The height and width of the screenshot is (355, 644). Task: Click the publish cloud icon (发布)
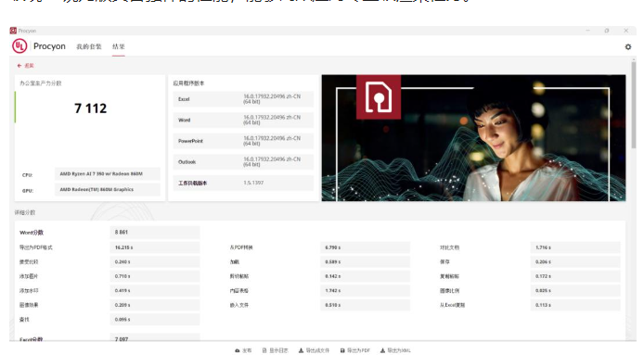(x=238, y=350)
